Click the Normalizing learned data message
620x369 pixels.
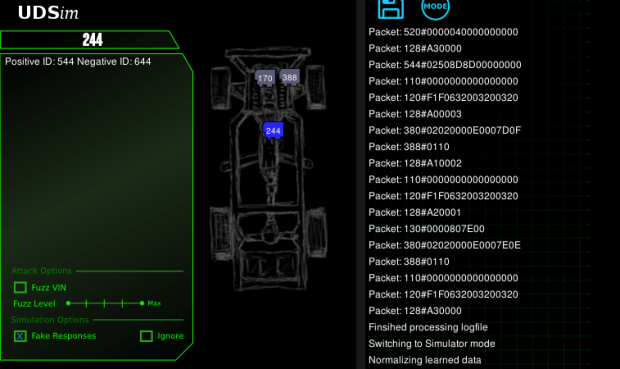click(x=425, y=360)
